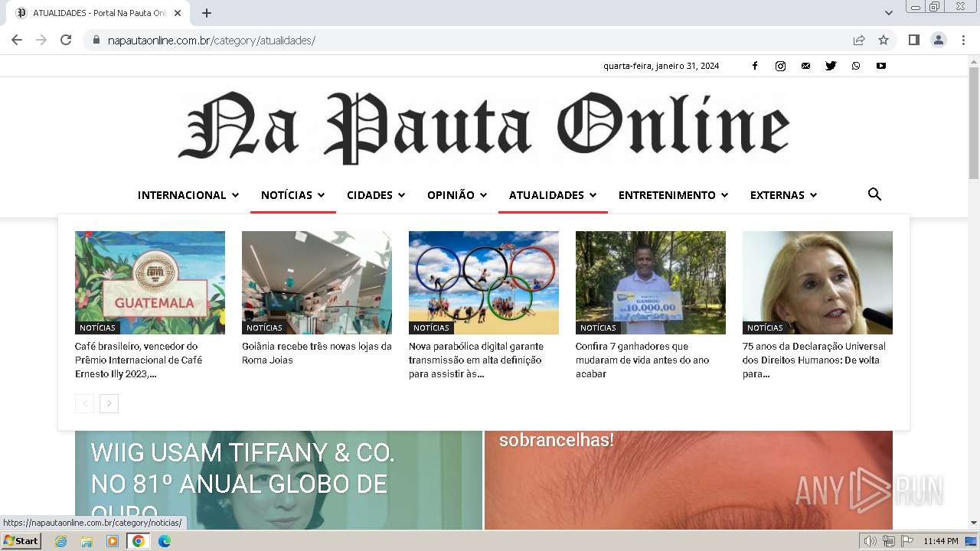Click NOTÍCIAS tag on winner image

point(598,328)
